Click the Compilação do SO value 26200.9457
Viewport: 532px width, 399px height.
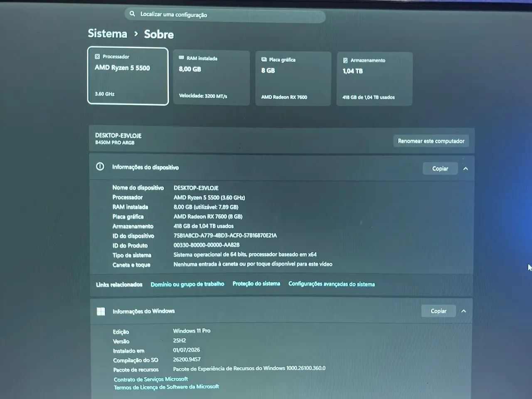point(187,360)
